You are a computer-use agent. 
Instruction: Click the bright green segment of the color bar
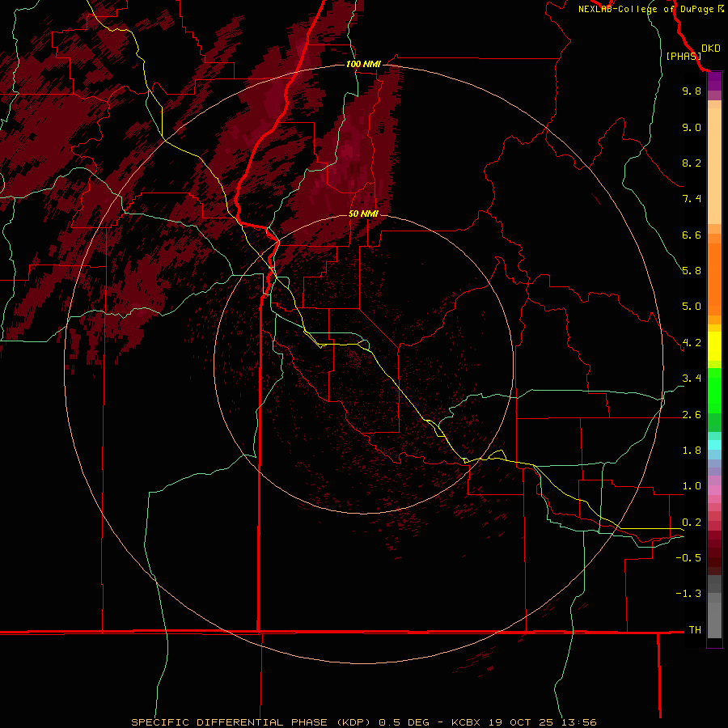tap(714, 391)
